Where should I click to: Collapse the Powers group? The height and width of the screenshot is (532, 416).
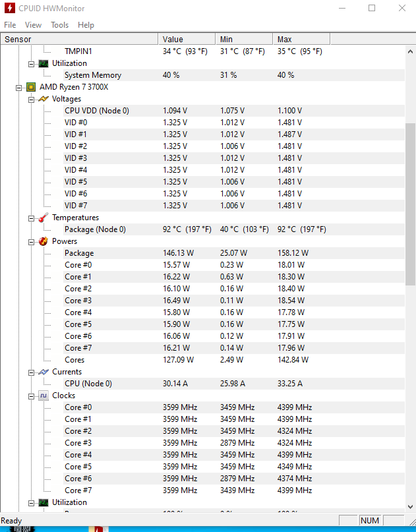pos(31,242)
